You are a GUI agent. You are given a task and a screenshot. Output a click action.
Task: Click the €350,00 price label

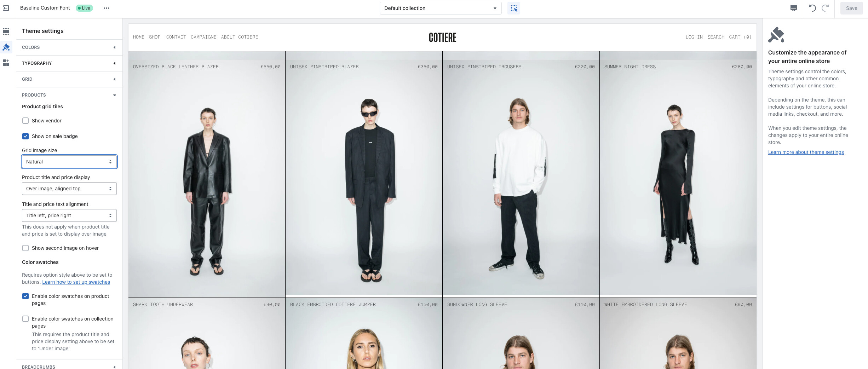click(428, 67)
